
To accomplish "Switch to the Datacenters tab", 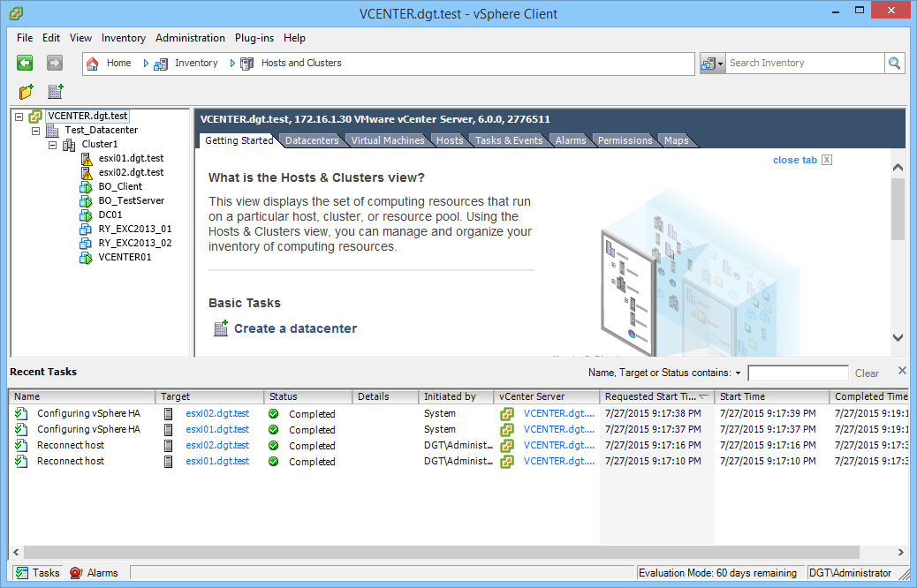I will [x=312, y=141].
